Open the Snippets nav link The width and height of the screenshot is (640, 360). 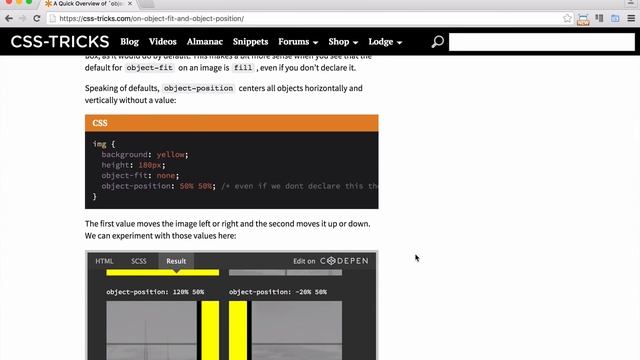pyautogui.click(x=250, y=42)
